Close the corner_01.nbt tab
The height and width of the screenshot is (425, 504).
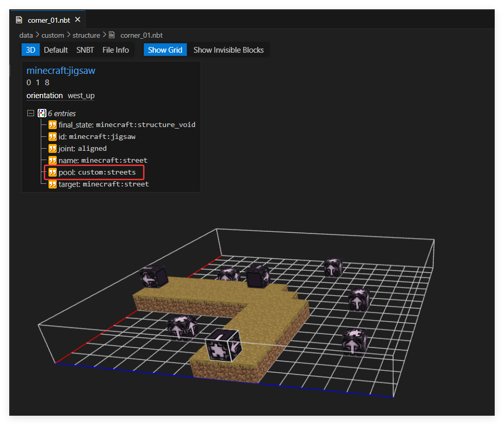click(x=77, y=20)
